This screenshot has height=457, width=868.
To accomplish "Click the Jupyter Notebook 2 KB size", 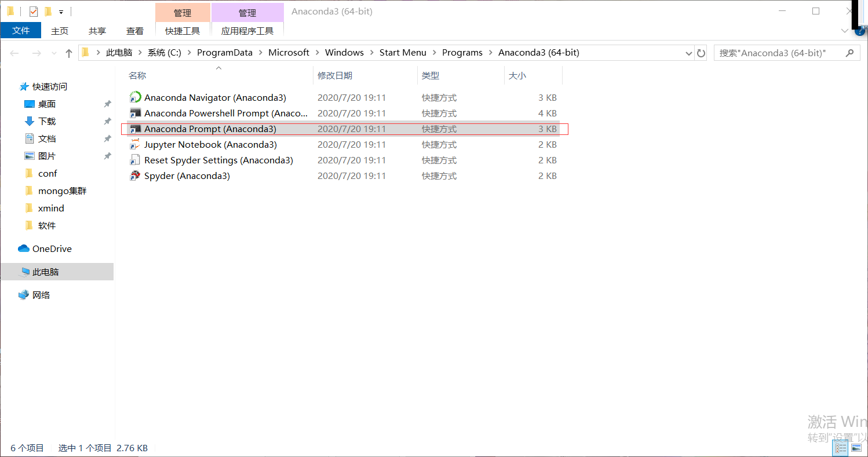I will point(548,144).
